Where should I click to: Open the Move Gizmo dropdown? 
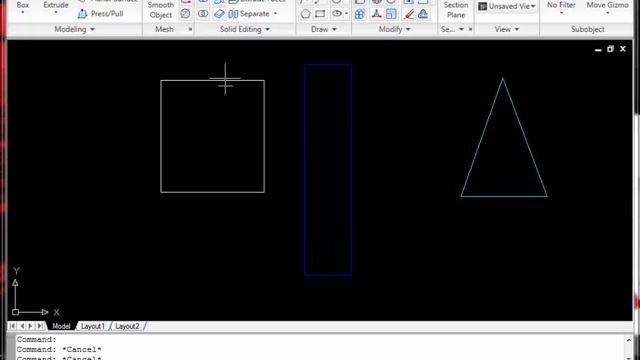[607, 13]
